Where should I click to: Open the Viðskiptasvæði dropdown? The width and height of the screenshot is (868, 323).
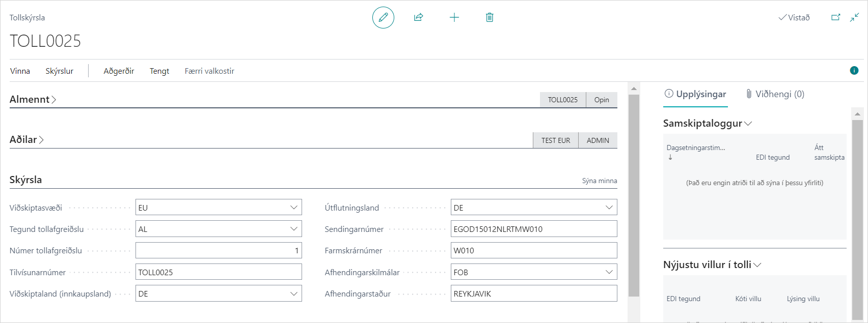click(x=293, y=208)
